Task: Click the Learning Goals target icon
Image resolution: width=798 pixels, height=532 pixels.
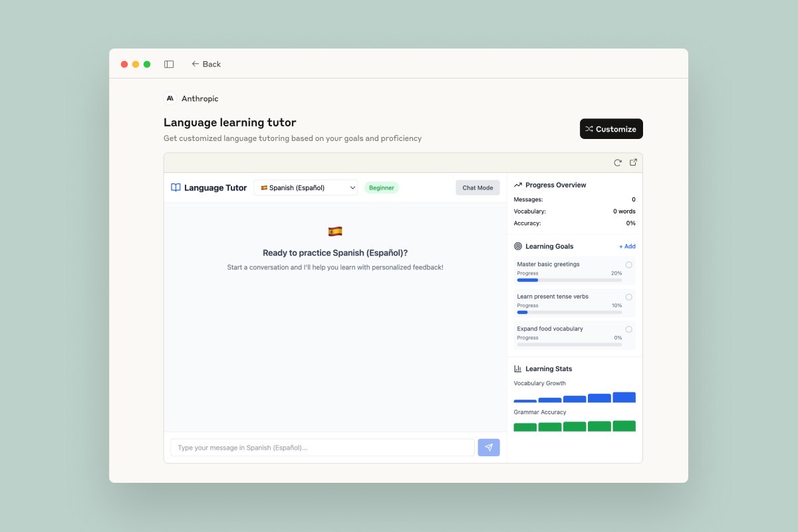Action: point(518,246)
